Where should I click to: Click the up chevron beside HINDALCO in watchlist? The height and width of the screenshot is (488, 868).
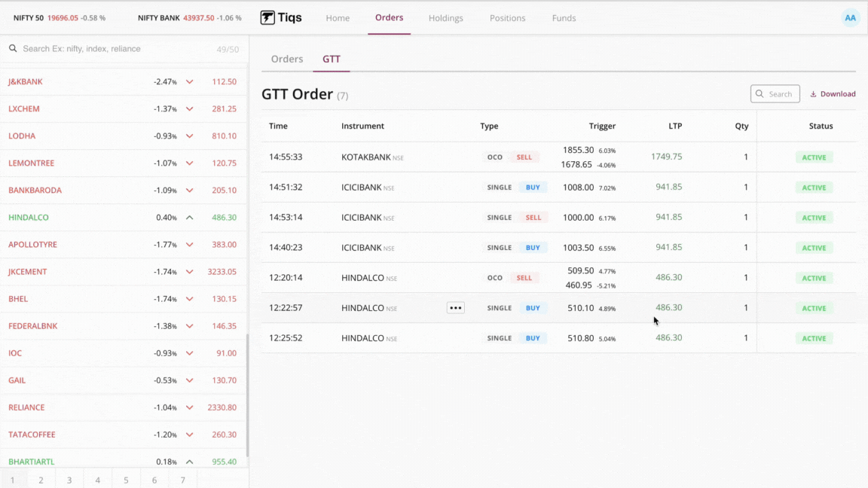189,218
